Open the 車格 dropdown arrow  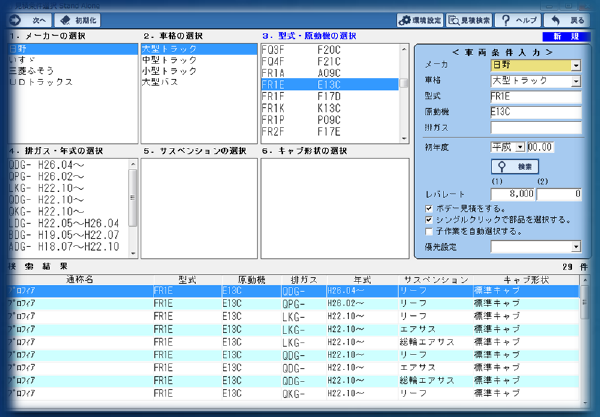pos(576,81)
